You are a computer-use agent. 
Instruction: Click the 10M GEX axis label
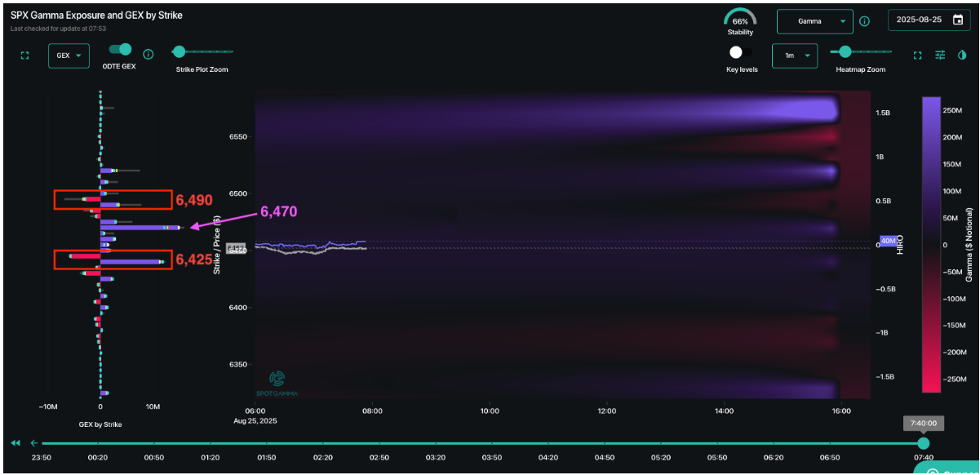(x=153, y=406)
